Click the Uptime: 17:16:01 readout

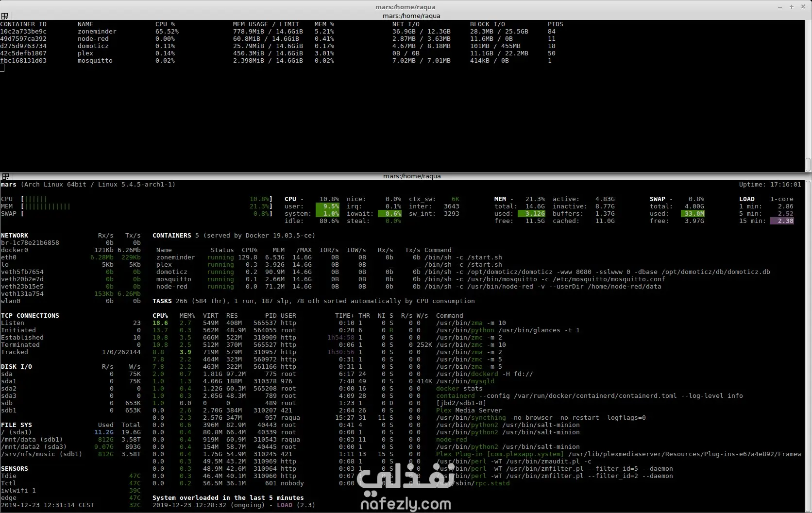pos(770,185)
